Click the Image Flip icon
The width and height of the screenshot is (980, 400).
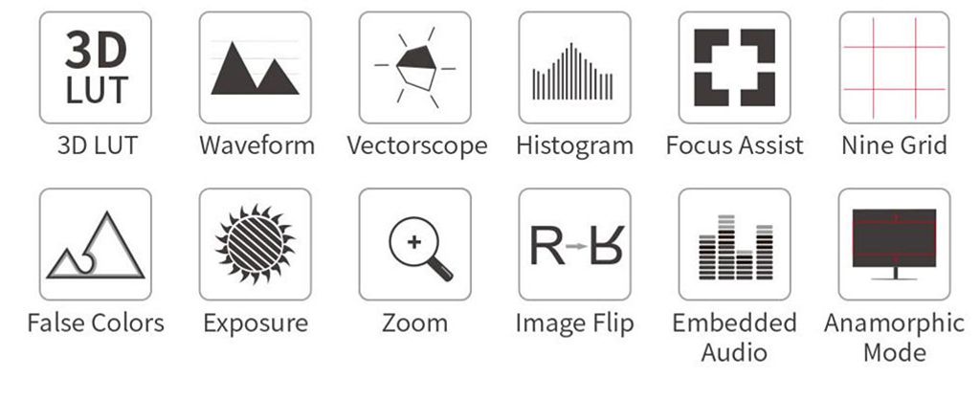tap(574, 244)
